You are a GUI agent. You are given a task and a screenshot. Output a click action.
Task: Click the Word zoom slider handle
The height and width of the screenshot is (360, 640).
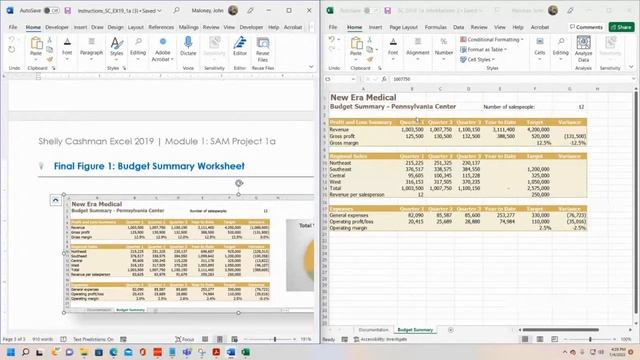pyautogui.click(x=275, y=339)
